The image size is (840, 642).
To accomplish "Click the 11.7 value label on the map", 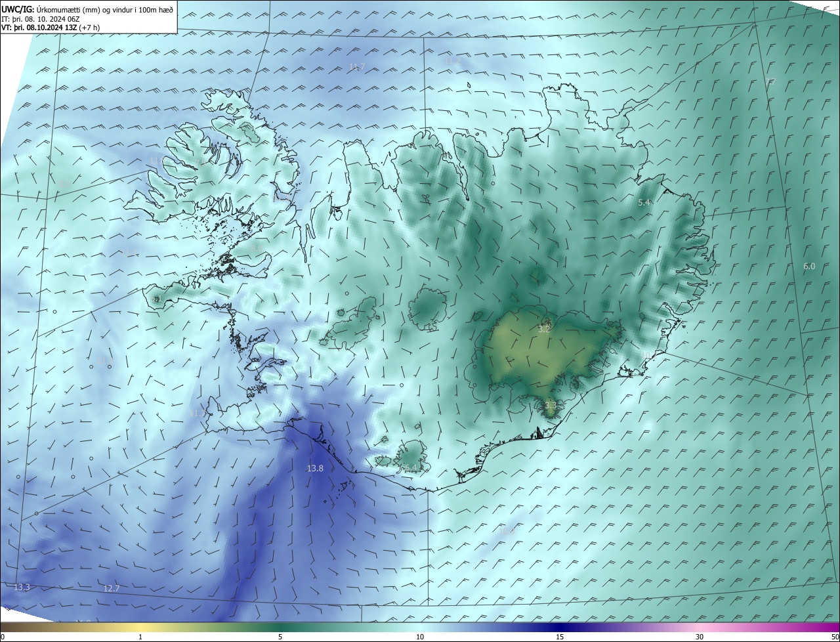I will click(357, 67).
